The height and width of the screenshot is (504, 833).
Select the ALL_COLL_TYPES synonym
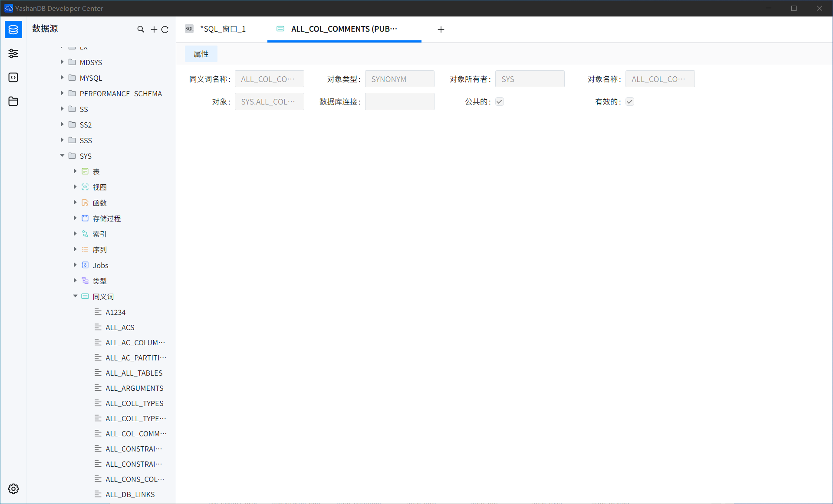(x=135, y=403)
